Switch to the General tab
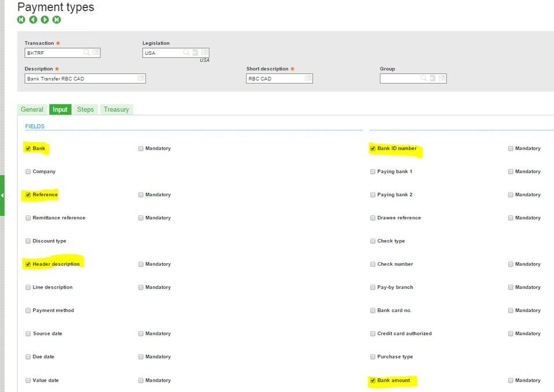 coord(32,109)
